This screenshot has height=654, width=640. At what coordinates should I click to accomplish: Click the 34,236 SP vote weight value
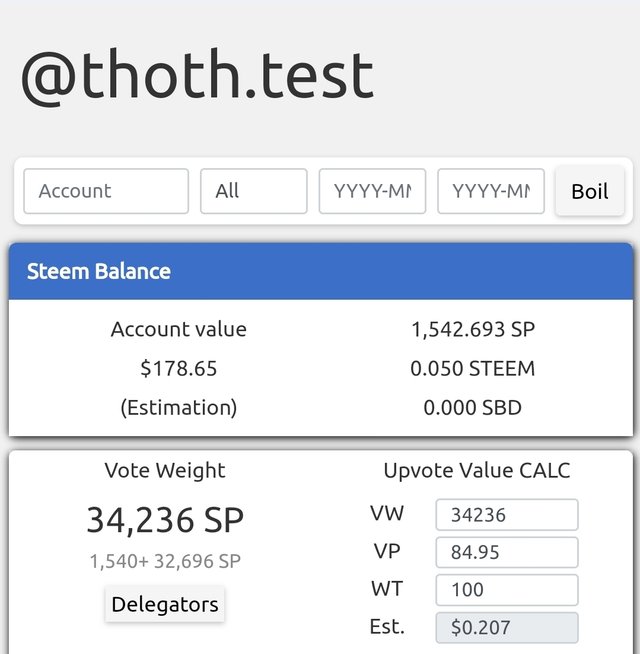165,520
